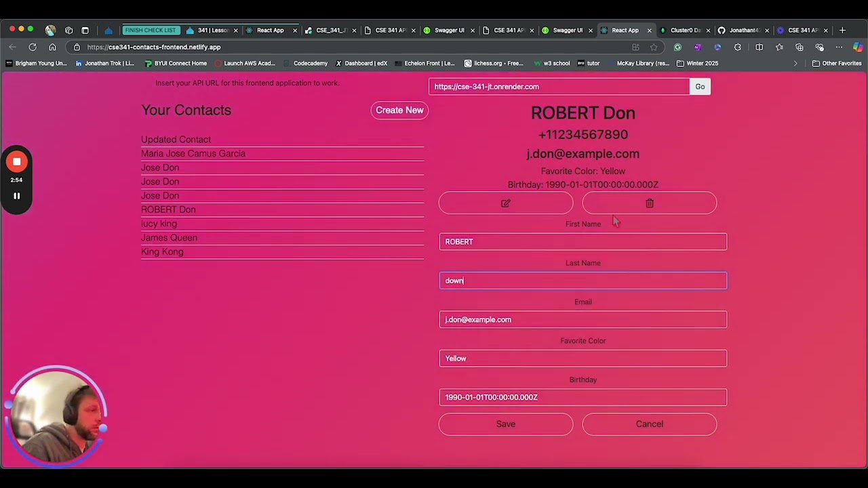Viewport: 868px width, 488px height.
Task: Toggle the tab actions panel icon
Action: tap(85, 30)
